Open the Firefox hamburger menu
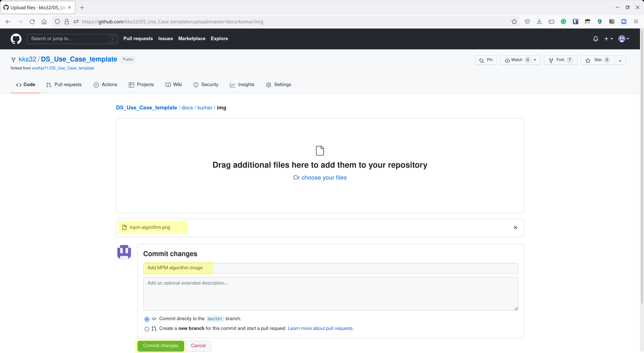Screen dimensions: 644x353 [636, 22]
